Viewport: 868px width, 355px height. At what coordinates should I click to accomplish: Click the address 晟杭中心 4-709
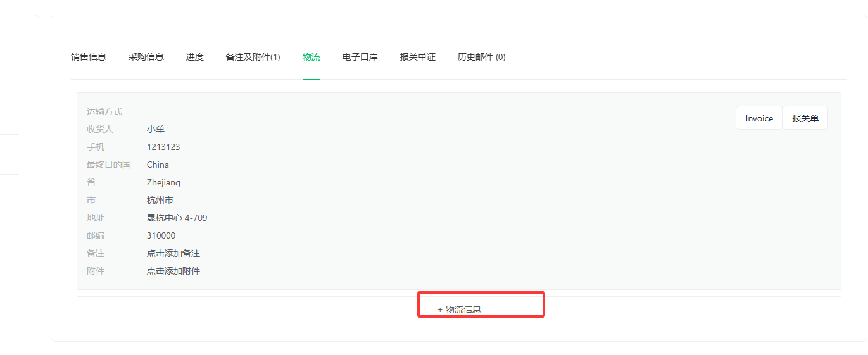pos(177,218)
